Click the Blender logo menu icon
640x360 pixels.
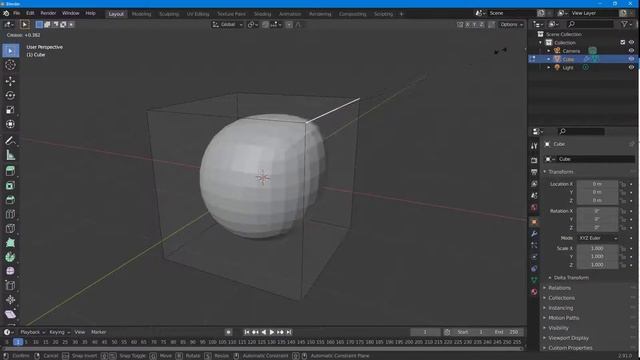point(6,13)
